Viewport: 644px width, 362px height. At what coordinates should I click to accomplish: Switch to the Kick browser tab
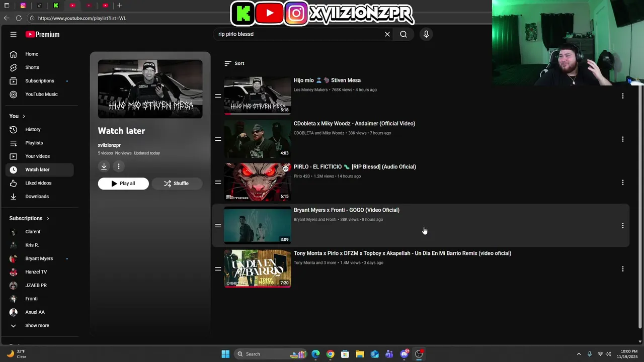56,6
